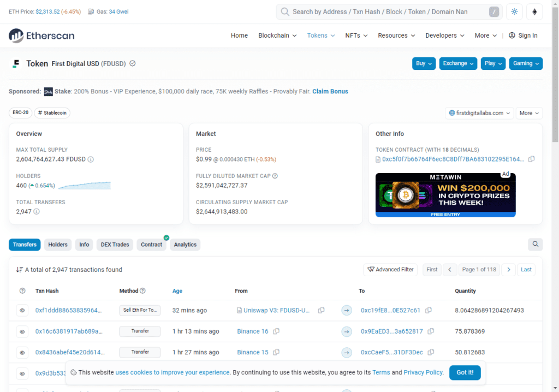
Task: Click the sort icon beside total transactions
Action: click(19, 270)
